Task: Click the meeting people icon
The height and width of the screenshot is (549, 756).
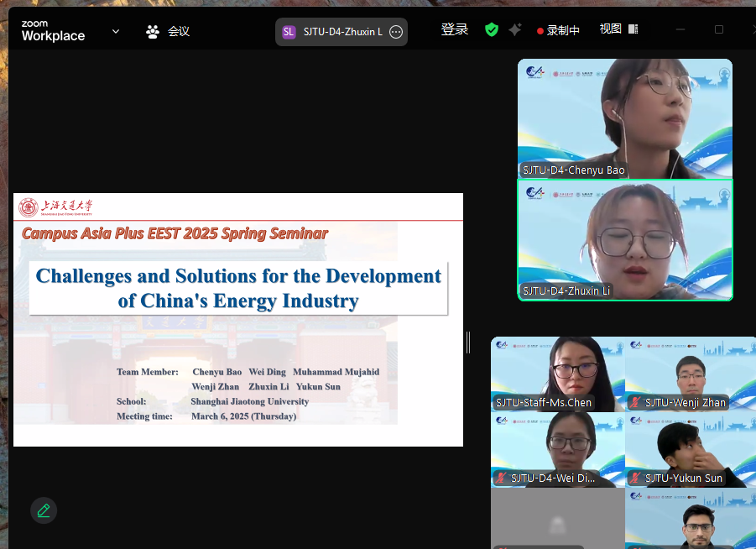Action: [153, 32]
